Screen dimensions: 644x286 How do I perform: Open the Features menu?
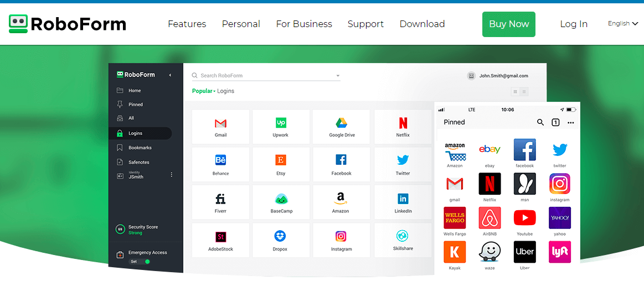click(x=187, y=24)
